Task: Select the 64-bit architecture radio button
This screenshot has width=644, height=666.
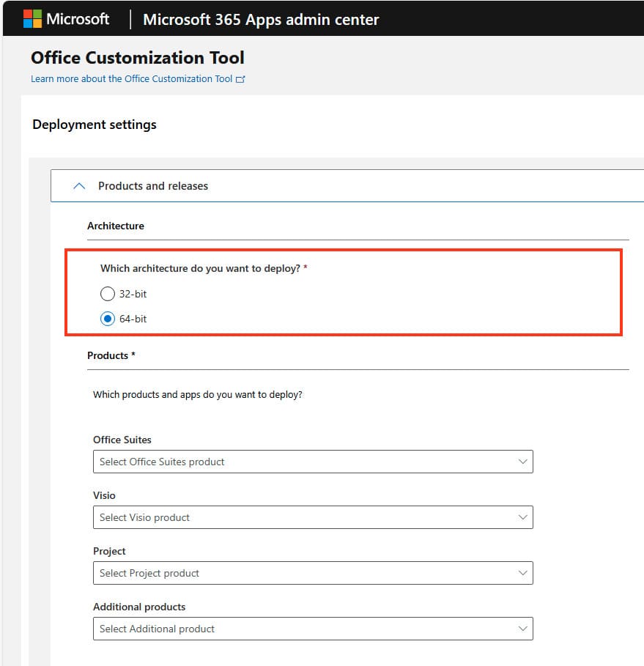Action: click(108, 319)
